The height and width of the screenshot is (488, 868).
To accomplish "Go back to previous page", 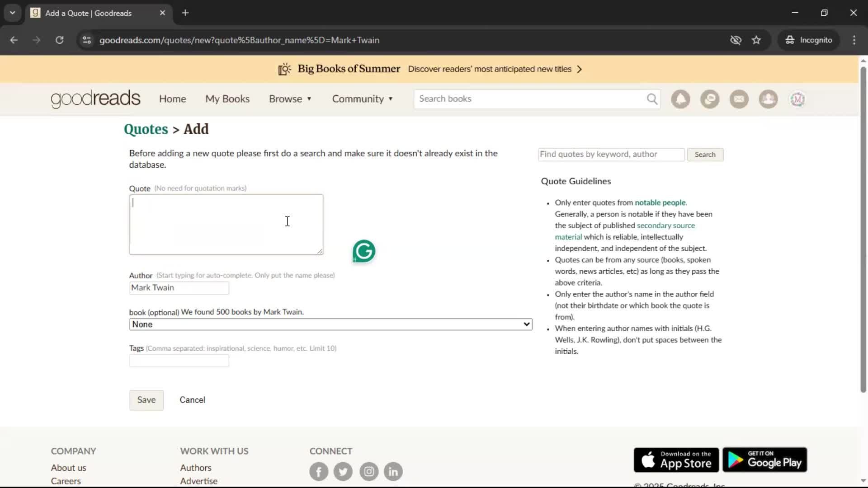I will tap(14, 40).
